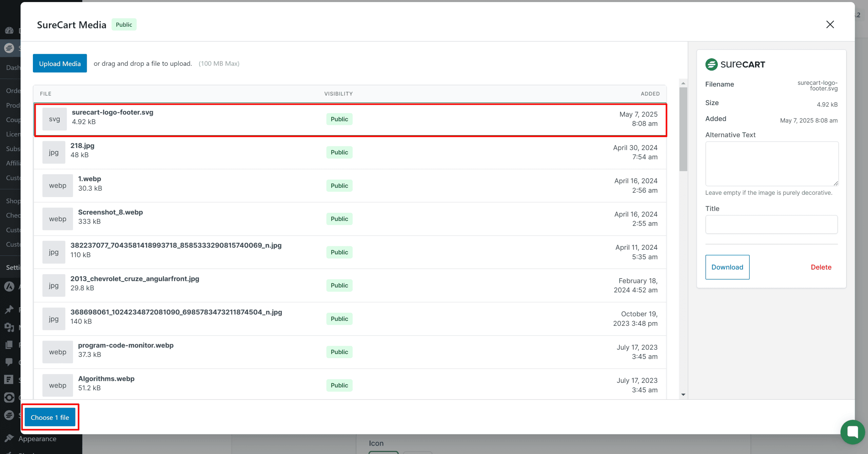The height and width of the screenshot is (454, 868).
Task: Open the chat support bubble icon
Action: [x=852, y=432]
